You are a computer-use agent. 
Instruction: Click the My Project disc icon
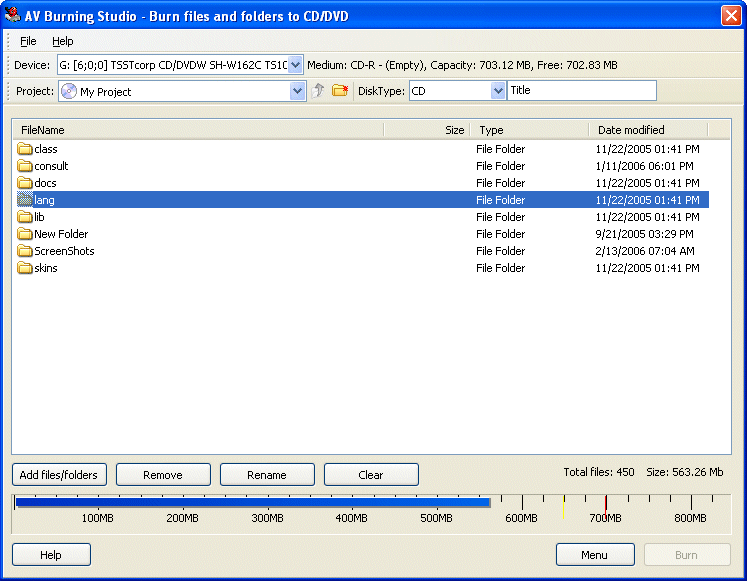pyautogui.click(x=68, y=91)
